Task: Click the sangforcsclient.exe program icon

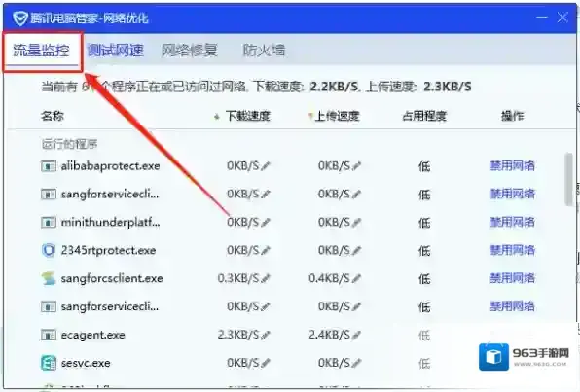Action: click(49, 278)
